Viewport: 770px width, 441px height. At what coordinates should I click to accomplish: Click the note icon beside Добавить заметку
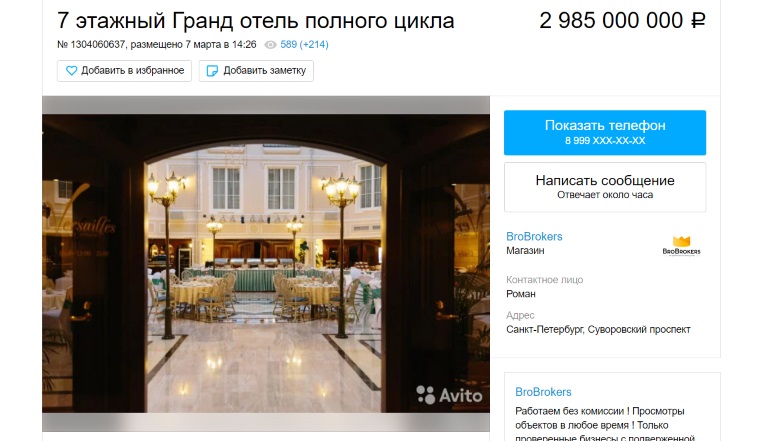tap(212, 71)
